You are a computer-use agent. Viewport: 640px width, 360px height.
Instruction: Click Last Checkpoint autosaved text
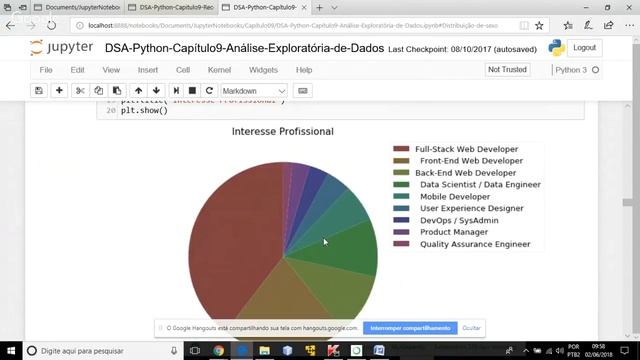point(462,49)
